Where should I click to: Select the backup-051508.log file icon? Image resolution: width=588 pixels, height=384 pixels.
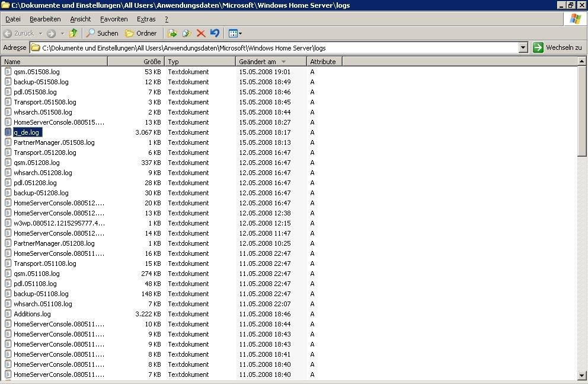(8, 82)
